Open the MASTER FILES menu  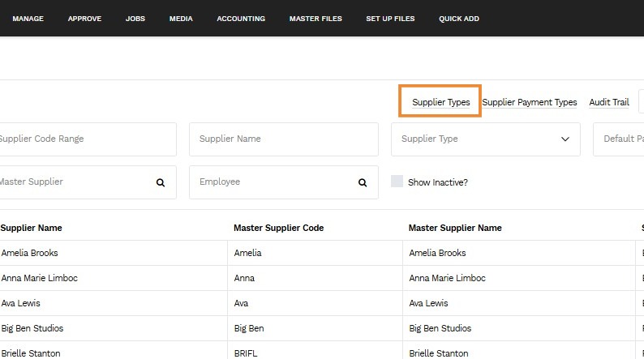click(316, 19)
